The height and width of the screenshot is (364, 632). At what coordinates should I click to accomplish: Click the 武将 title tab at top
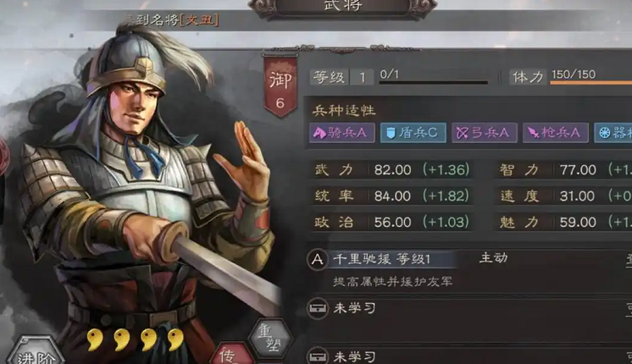click(343, 8)
